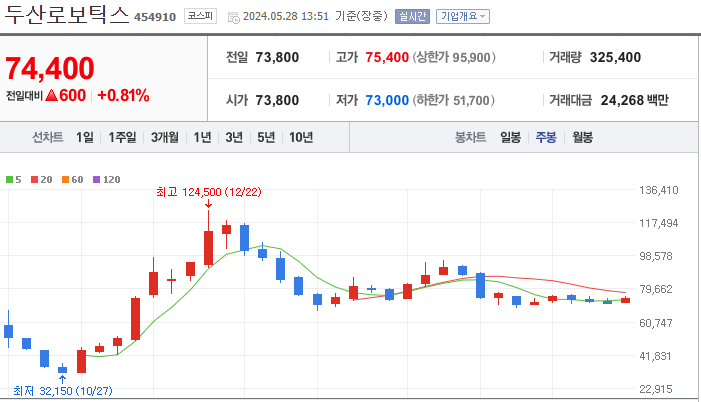The image size is (701, 402).
Task: Click the 하한가 51,700 text
Action: pyautogui.click(x=453, y=100)
